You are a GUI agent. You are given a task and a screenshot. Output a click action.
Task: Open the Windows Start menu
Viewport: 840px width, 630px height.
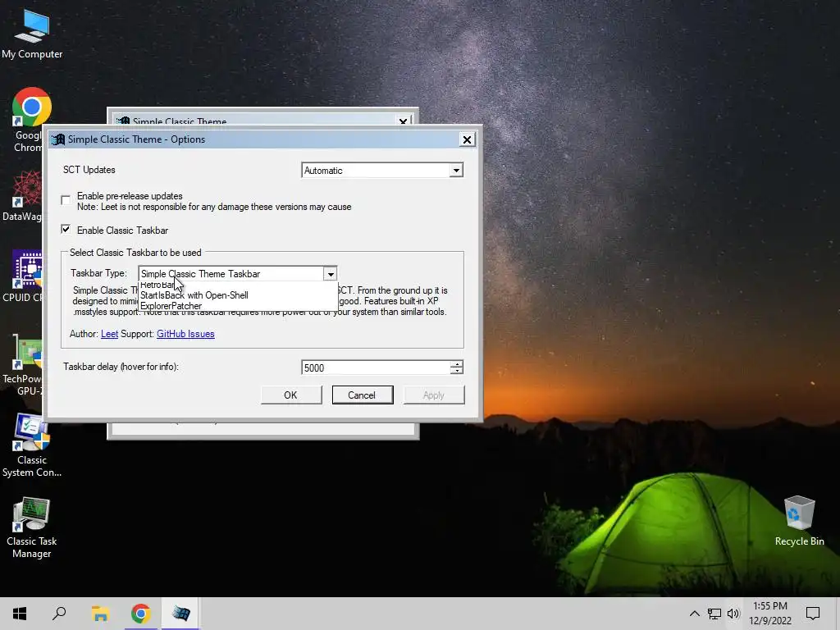pos(20,614)
